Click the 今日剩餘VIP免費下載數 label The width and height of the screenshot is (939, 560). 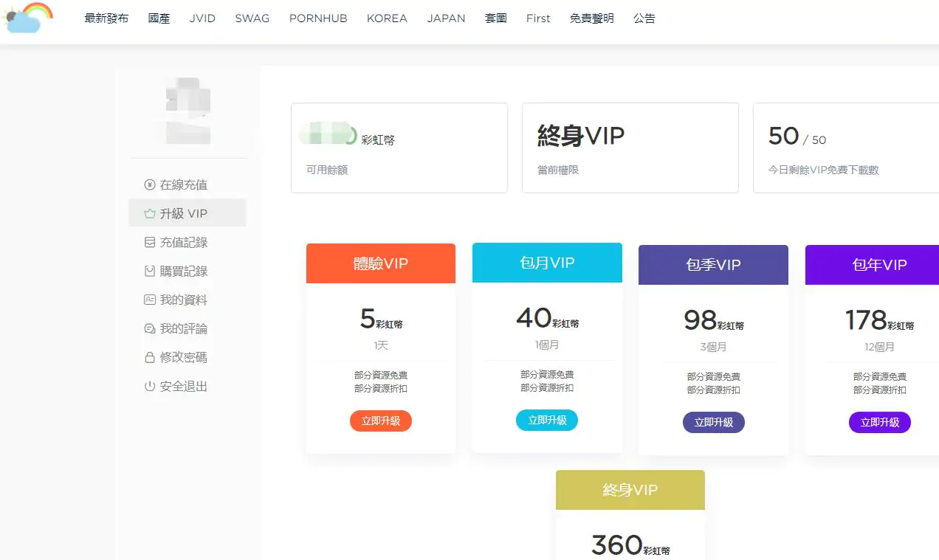pos(824,170)
